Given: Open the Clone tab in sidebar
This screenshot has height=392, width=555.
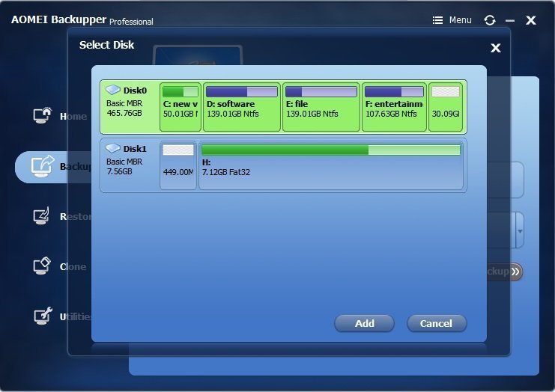Looking at the screenshot, I should (x=59, y=266).
